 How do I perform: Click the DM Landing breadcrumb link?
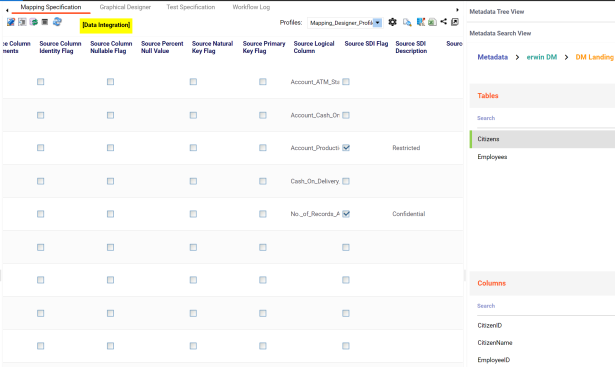point(594,57)
